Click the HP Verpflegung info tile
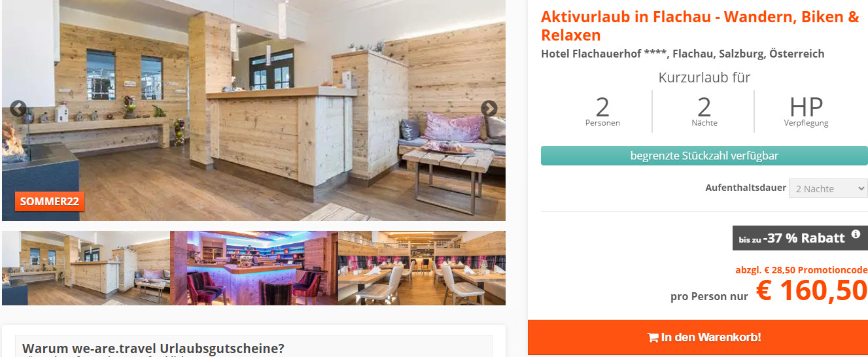The image size is (868, 357). tap(806, 111)
